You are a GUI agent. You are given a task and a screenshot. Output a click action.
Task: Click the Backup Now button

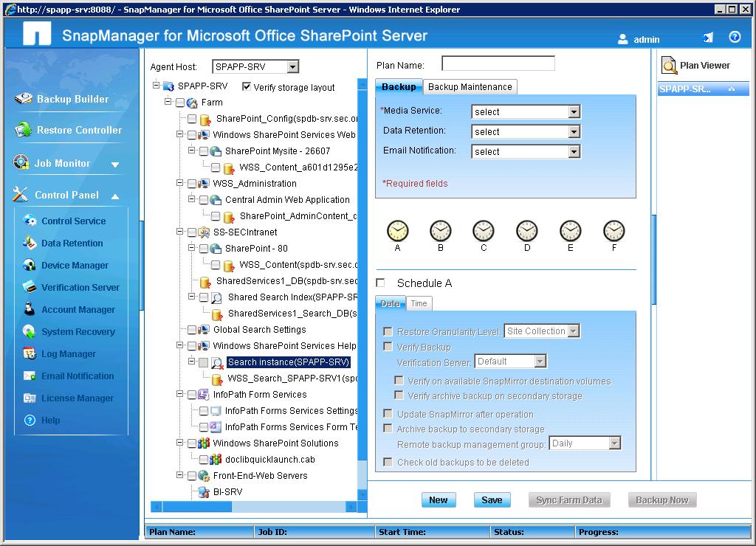pyautogui.click(x=662, y=500)
